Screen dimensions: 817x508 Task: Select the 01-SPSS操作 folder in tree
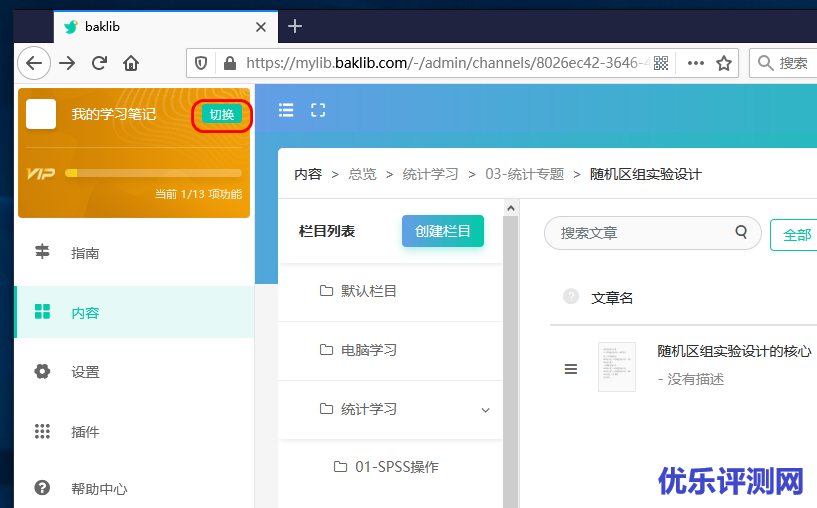click(396, 467)
